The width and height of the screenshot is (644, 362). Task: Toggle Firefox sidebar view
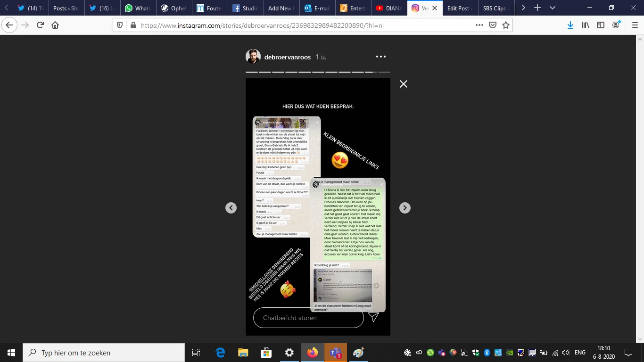[601, 25]
